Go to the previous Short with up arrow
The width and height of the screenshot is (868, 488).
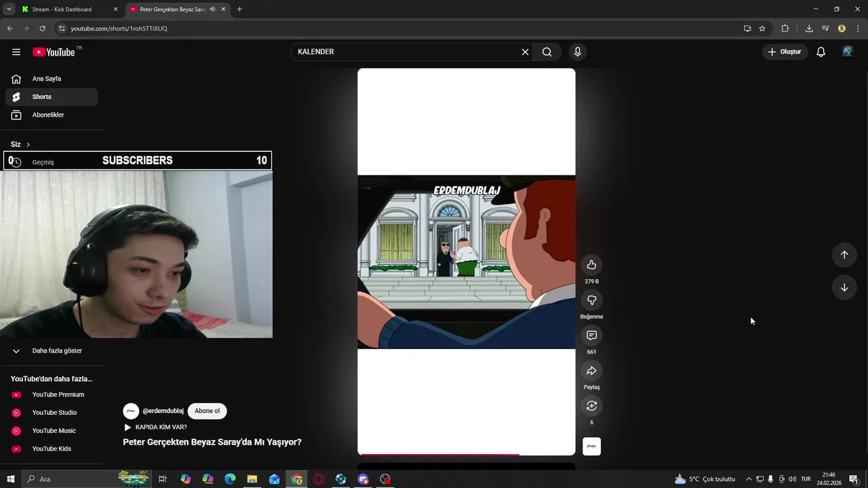point(844,255)
